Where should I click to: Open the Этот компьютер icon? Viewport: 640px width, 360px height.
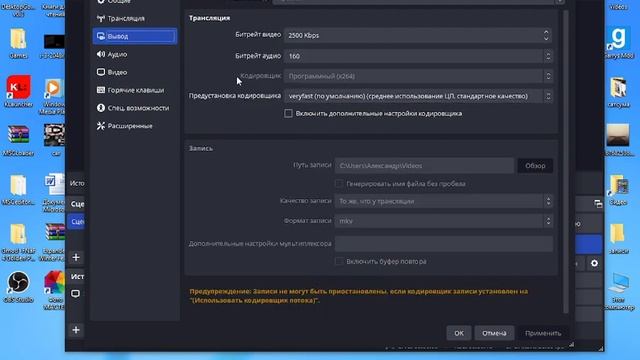coord(619,291)
